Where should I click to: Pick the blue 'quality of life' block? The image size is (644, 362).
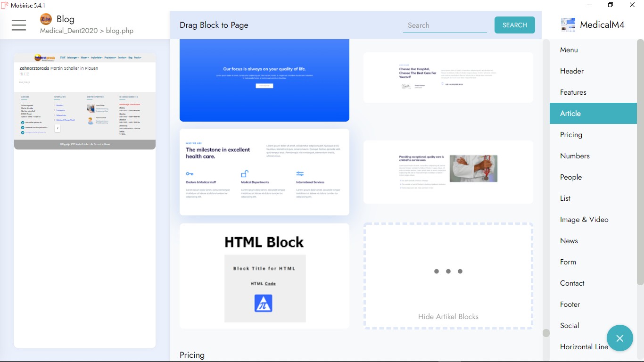[x=264, y=80]
